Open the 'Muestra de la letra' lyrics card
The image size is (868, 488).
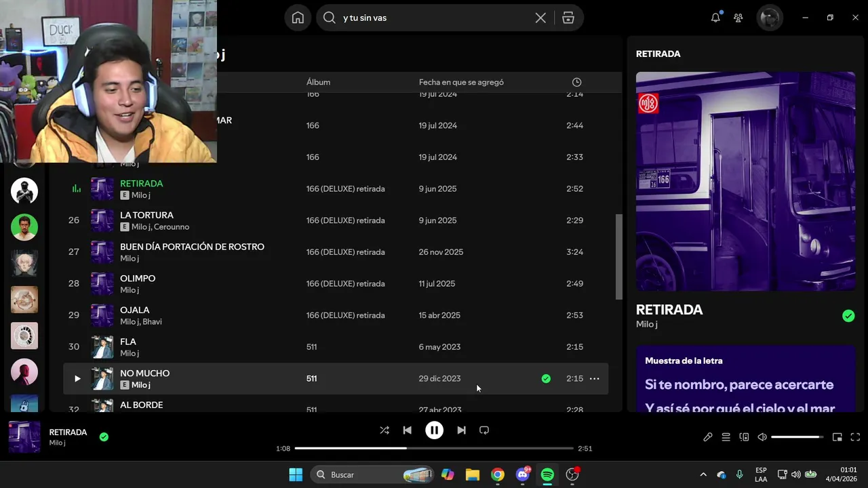745,379
